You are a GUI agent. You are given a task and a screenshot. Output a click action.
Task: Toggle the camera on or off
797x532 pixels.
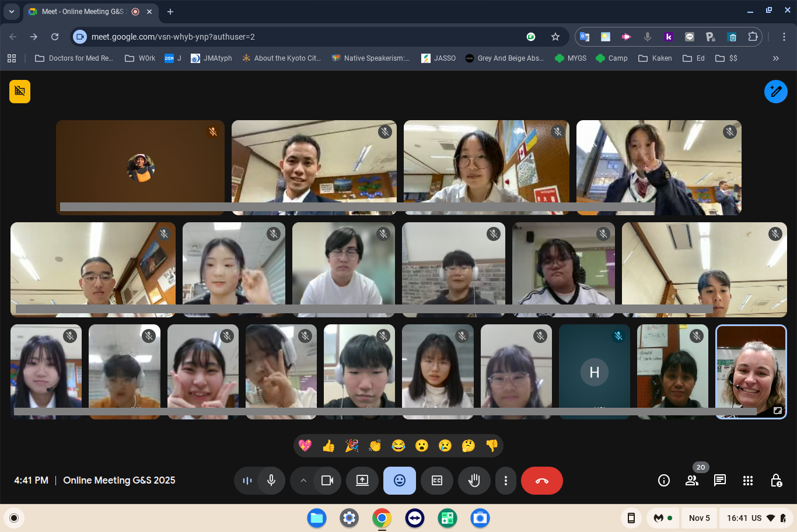(x=327, y=481)
